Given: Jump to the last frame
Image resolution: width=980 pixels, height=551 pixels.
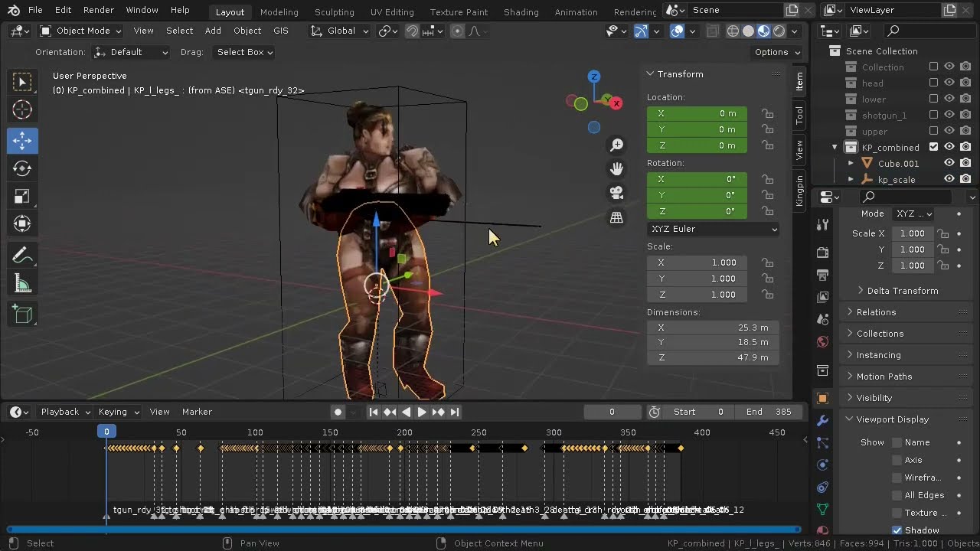Looking at the screenshot, I should (454, 412).
